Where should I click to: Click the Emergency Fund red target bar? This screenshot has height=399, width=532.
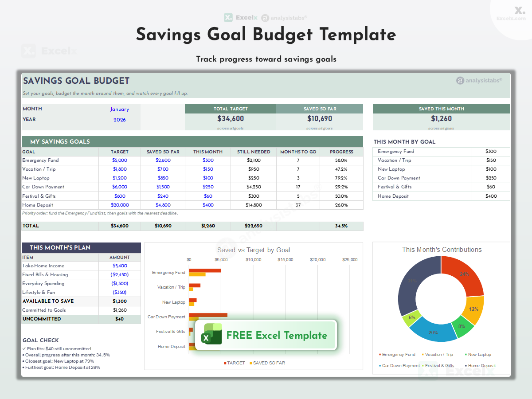point(205,270)
